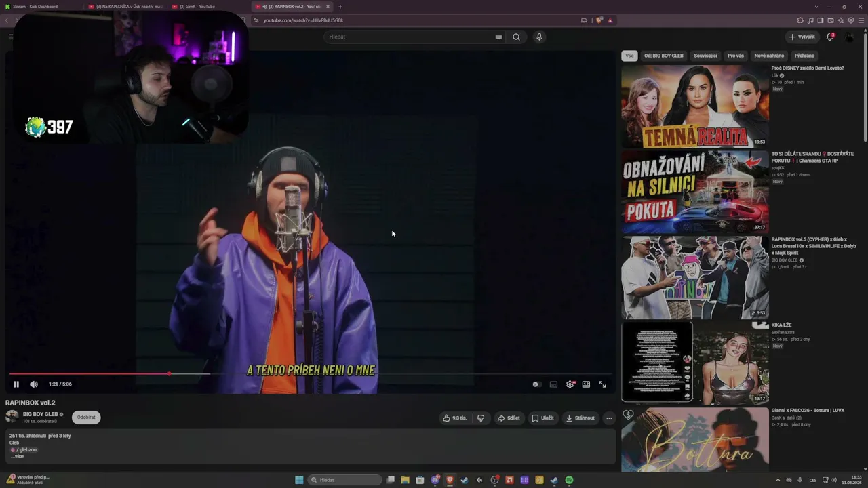Screen dimensions: 868x488
Task: Switch to the Na KAPESNÍKA browser tab
Action: pyautogui.click(x=126, y=7)
